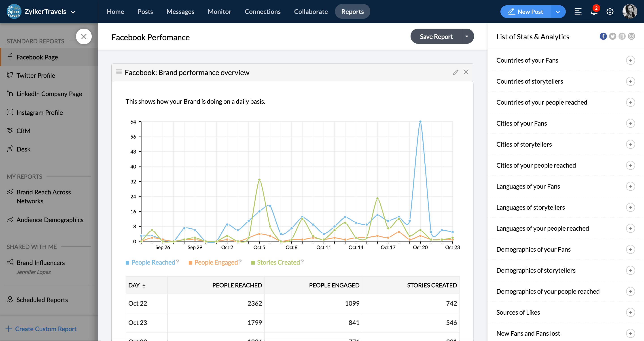Open the notifications bell icon
The height and width of the screenshot is (341, 644).
(x=594, y=11)
